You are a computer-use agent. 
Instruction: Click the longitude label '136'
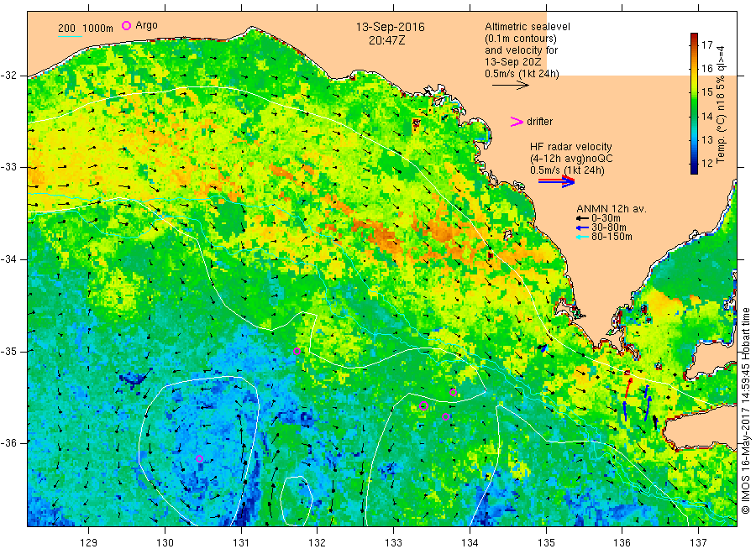coord(622,543)
